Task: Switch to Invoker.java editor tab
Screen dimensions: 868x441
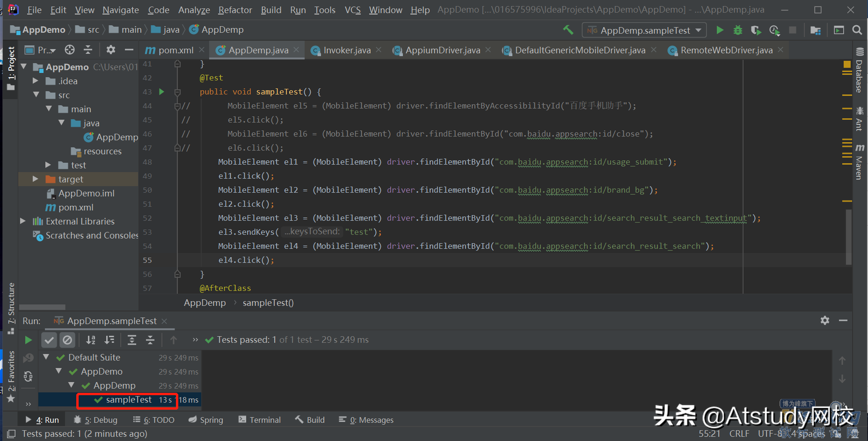Action: coord(347,50)
